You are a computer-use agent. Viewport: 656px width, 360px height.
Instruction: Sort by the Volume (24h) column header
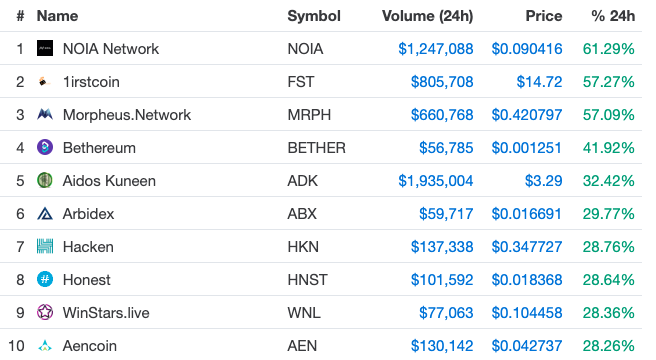(x=428, y=16)
